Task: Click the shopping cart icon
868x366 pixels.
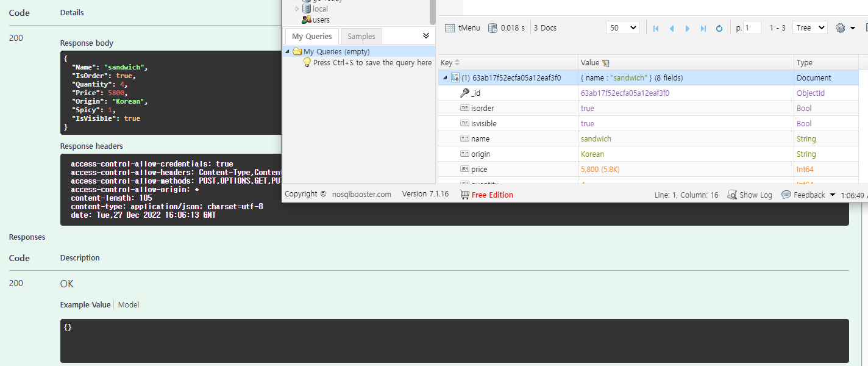Action: (x=464, y=195)
